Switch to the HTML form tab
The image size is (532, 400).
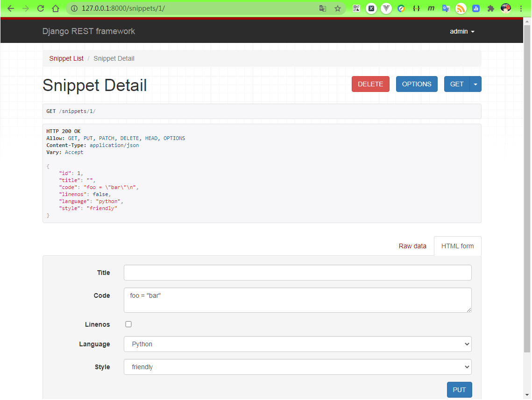point(457,246)
